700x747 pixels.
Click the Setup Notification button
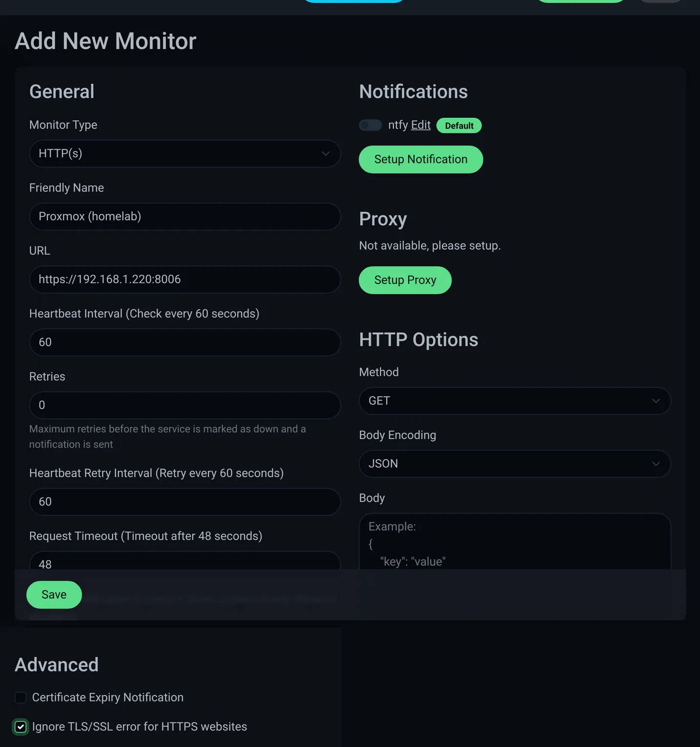pyautogui.click(x=421, y=160)
